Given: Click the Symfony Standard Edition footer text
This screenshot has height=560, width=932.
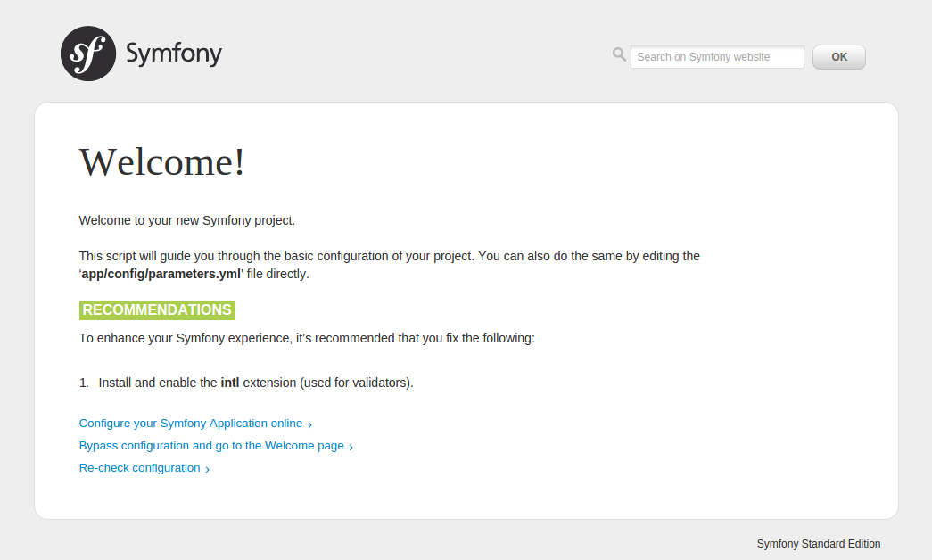Looking at the screenshot, I should (819, 544).
